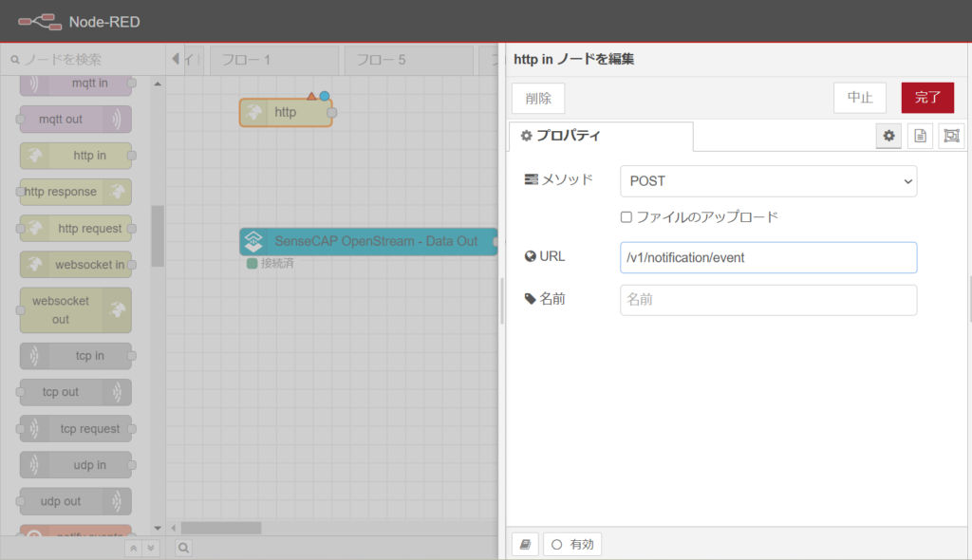Open node description document icon tab
Screen dimensions: 972x560
point(921,136)
